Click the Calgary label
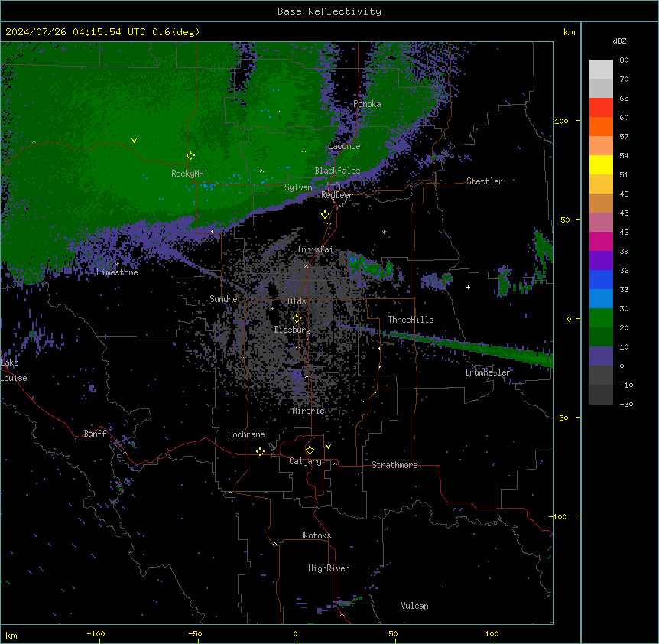Screen dimensions: 659x644 (305, 461)
